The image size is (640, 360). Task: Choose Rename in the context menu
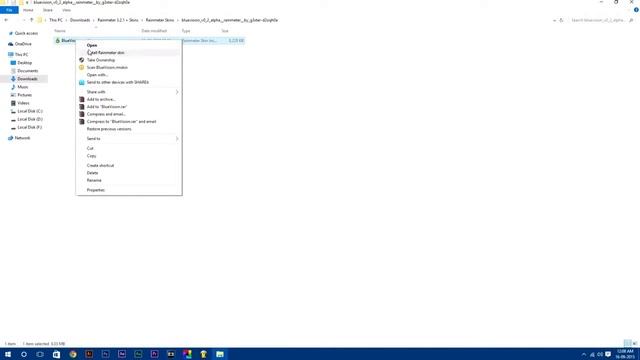[x=94, y=180]
